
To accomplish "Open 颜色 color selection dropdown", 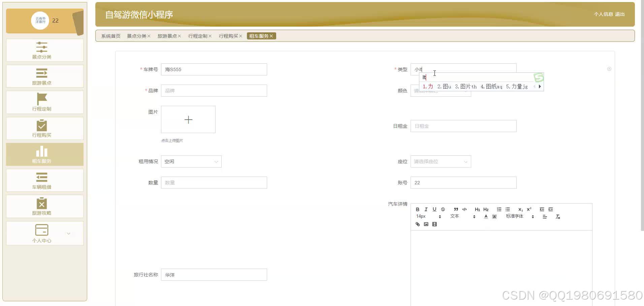I will [441, 91].
